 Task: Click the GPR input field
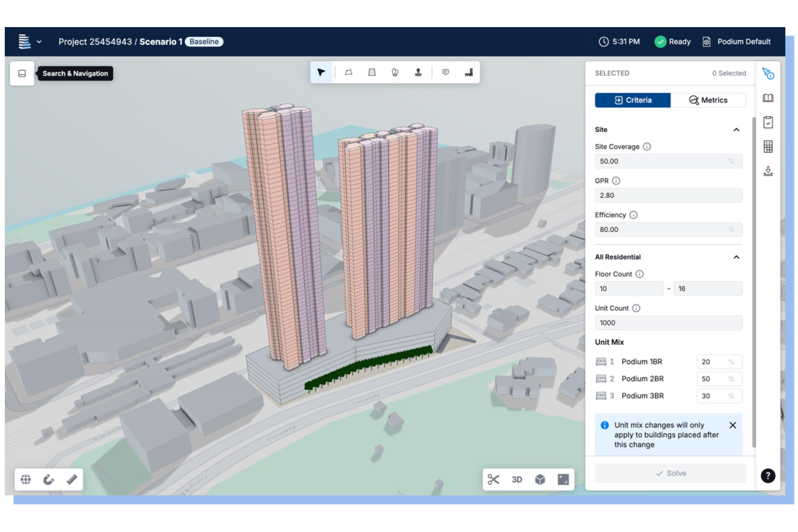pos(668,195)
